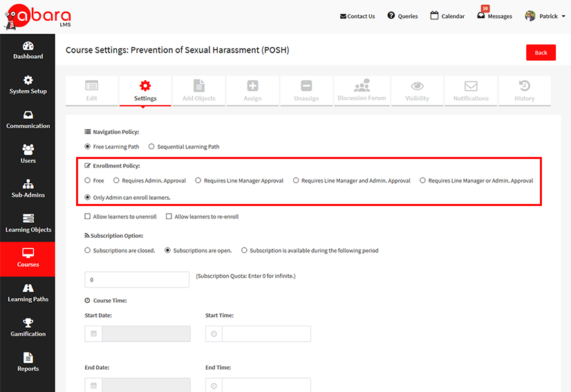This screenshot has height=392, width=571.
Task: Click the Contact Us envelope link
Action: tap(357, 16)
